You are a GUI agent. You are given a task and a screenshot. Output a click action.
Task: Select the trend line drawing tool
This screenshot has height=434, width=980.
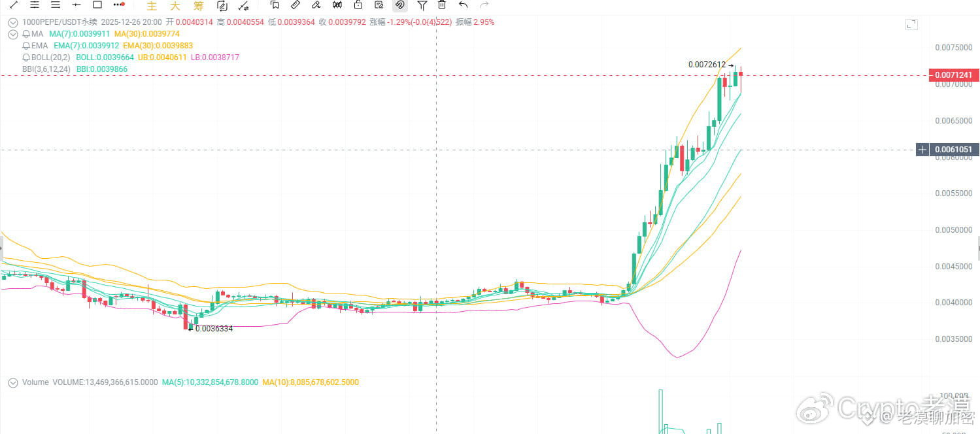tap(14, 5)
